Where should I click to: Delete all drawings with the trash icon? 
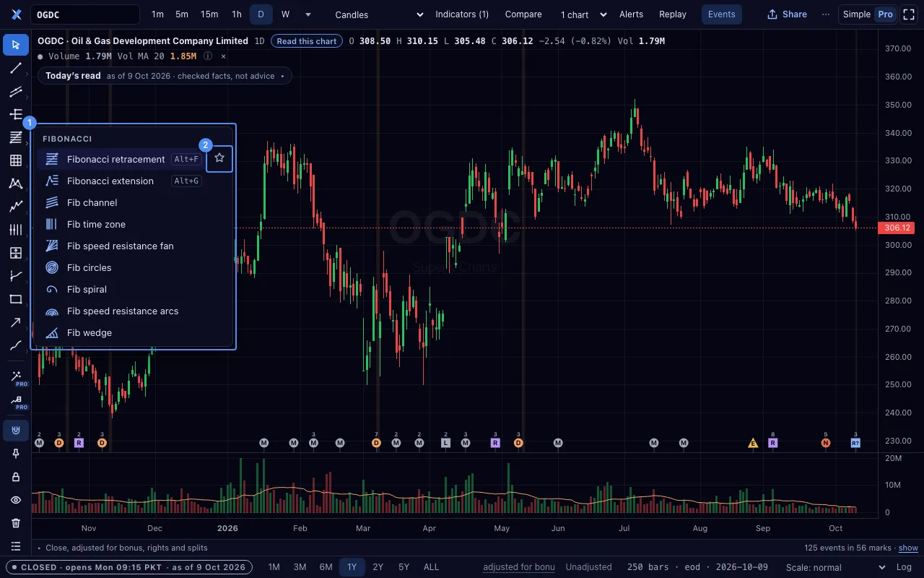click(16, 523)
